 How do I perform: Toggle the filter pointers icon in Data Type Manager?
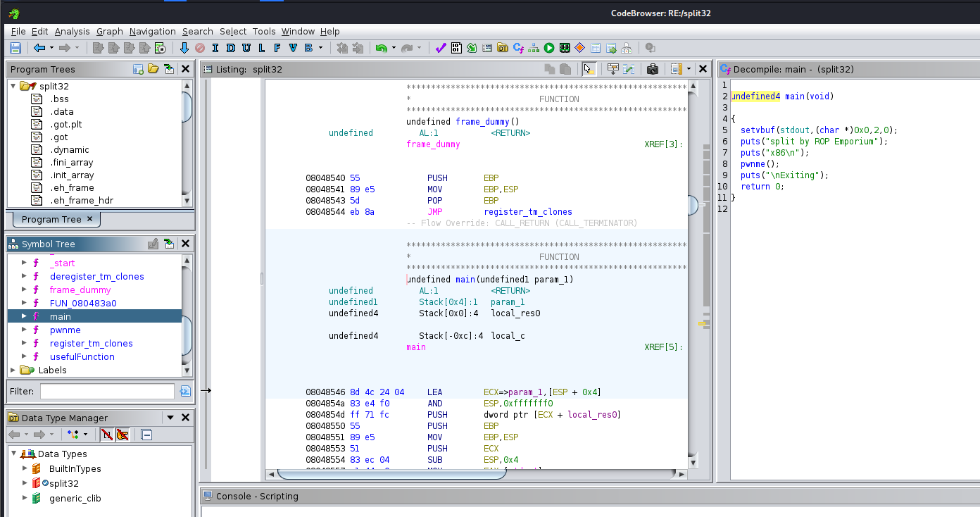[x=122, y=435]
